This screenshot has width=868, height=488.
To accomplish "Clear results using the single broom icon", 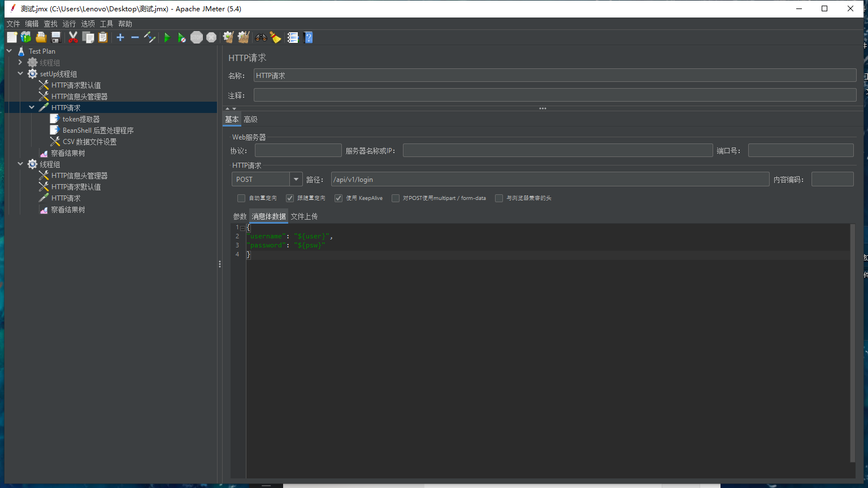I will pos(227,37).
